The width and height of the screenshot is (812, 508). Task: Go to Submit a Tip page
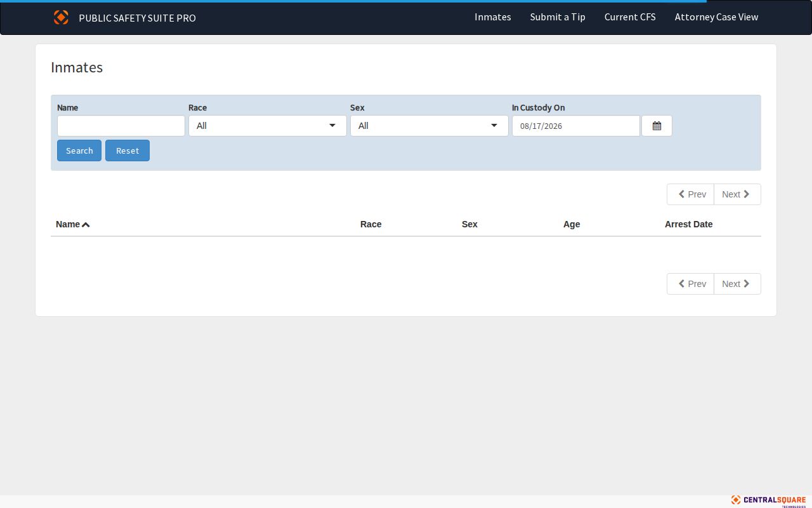pyautogui.click(x=558, y=17)
